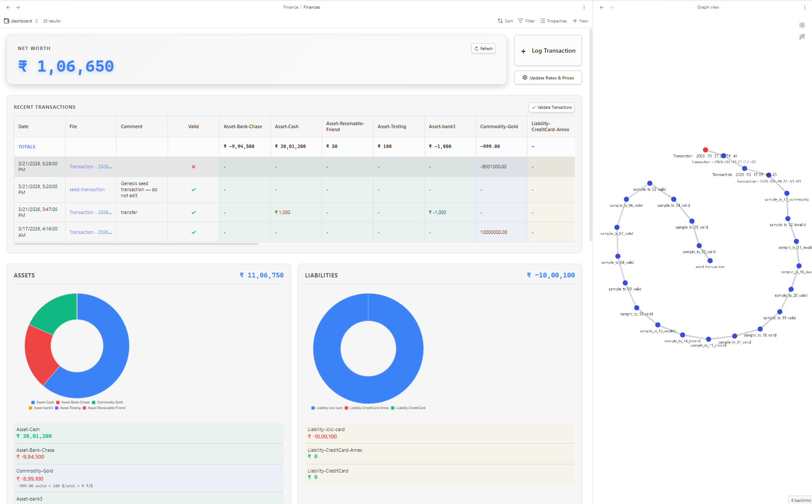Select the Liability-icici-card ₹ -10,00,100 row
812x504 pixels.
coord(440,433)
